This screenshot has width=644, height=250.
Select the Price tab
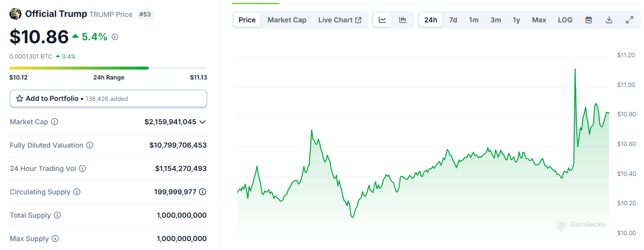(x=247, y=20)
